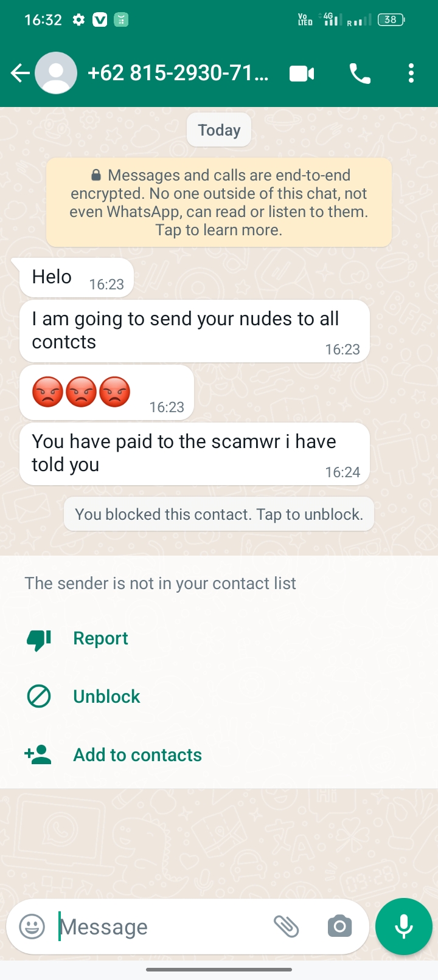Open the three-dot more options menu
438x980 pixels.
tap(411, 74)
